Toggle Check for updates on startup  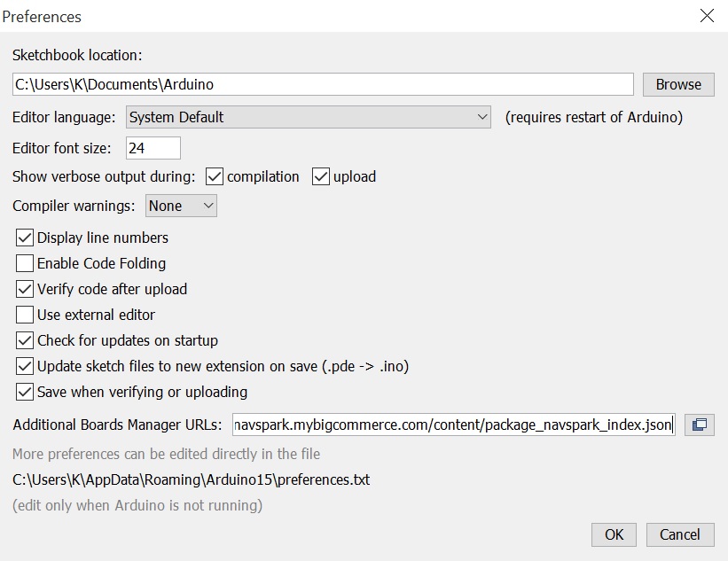click(25, 340)
